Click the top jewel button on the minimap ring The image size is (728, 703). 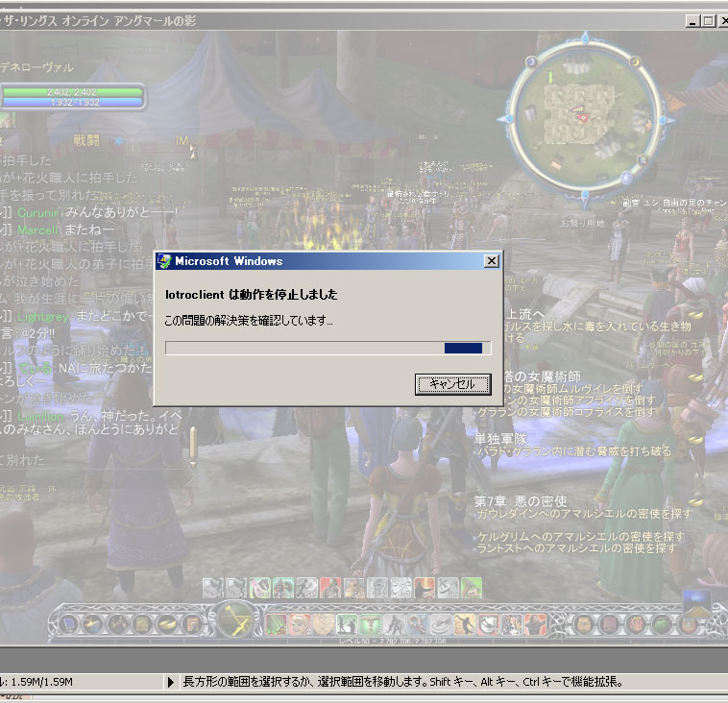click(586, 38)
